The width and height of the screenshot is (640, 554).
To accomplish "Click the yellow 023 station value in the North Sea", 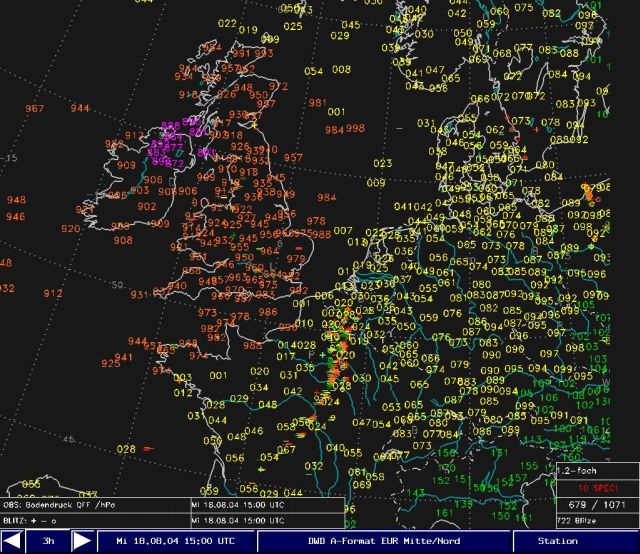I will tap(383, 163).
